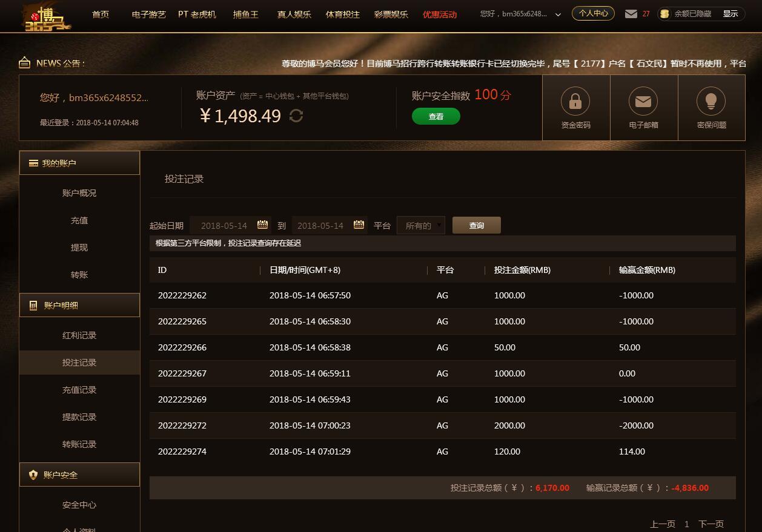The height and width of the screenshot is (532, 762).
Task: Select 提现 in the sidebar
Action: coord(79,248)
